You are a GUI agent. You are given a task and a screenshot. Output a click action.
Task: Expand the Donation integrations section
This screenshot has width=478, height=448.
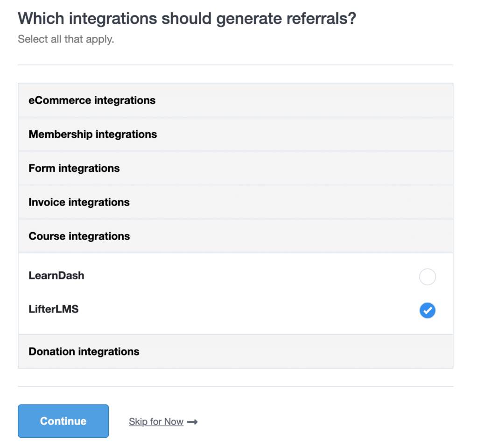coord(235,352)
